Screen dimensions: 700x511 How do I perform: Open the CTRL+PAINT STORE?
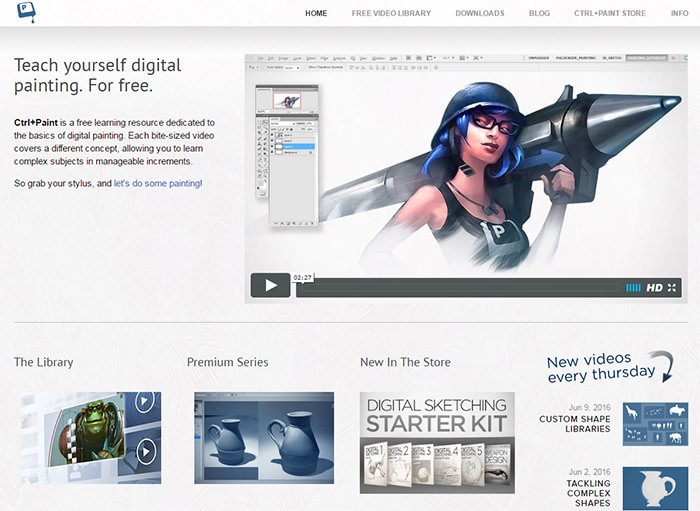tap(610, 13)
